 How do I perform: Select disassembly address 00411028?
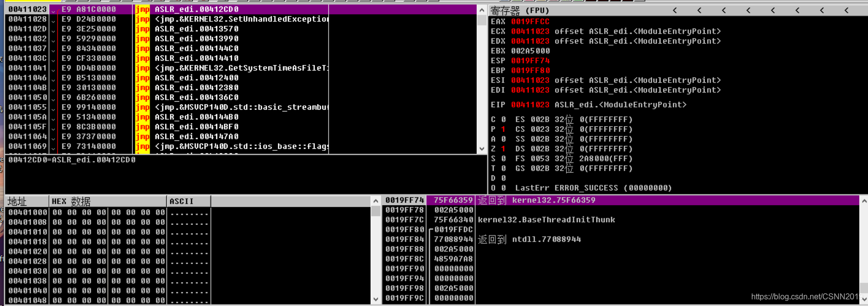click(27, 19)
